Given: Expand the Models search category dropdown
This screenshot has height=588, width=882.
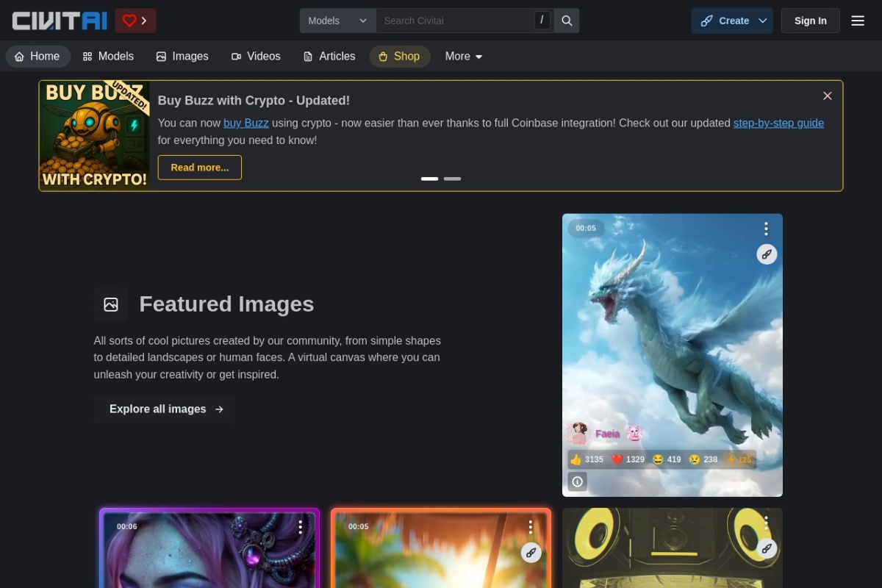Looking at the screenshot, I should click(337, 21).
